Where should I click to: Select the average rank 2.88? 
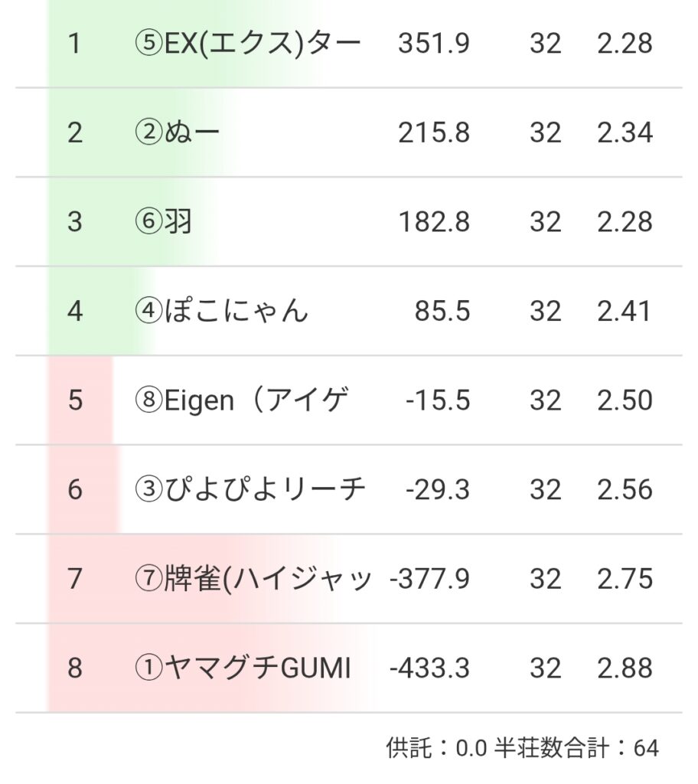pos(625,668)
